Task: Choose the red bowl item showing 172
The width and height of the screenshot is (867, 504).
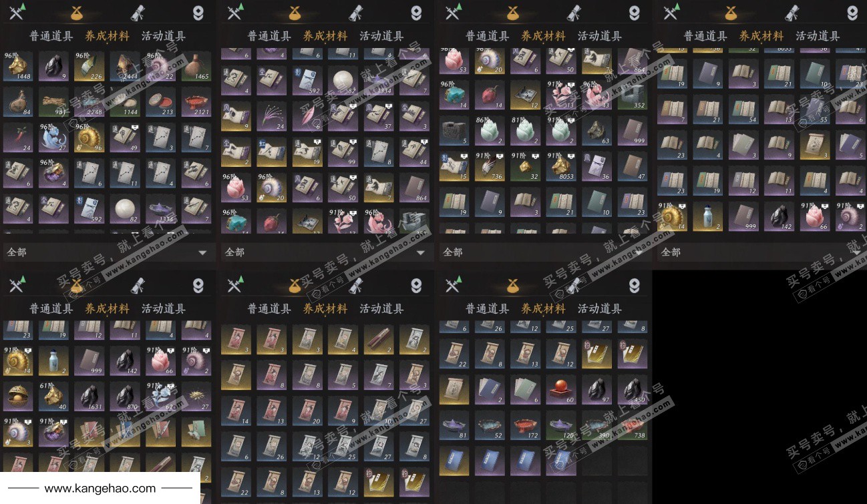Action: click(526, 425)
